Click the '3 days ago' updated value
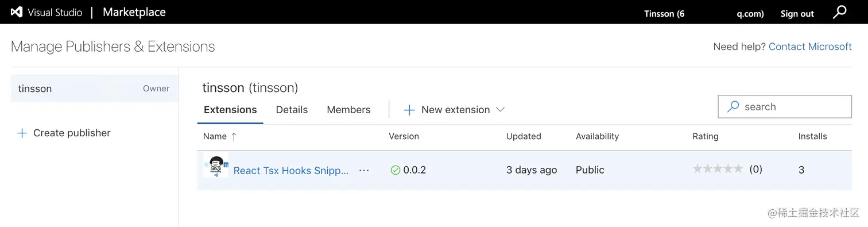The image size is (868, 227). (532, 170)
